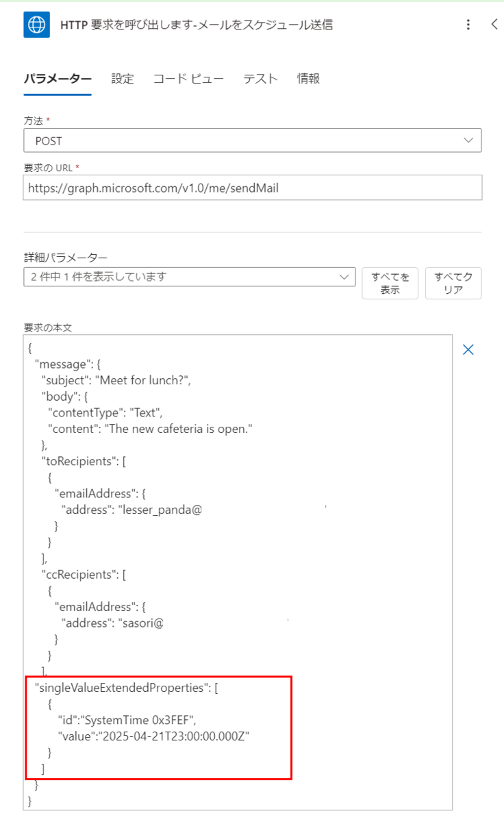This screenshot has width=504, height=822.
Task: Click the すべてクリア button
Action: (x=453, y=284)
